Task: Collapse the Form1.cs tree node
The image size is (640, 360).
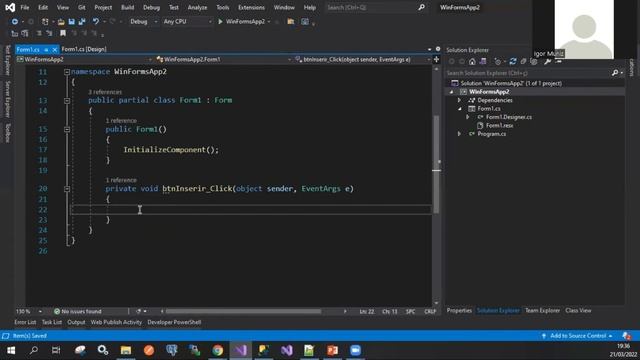Action: point(459,109)
